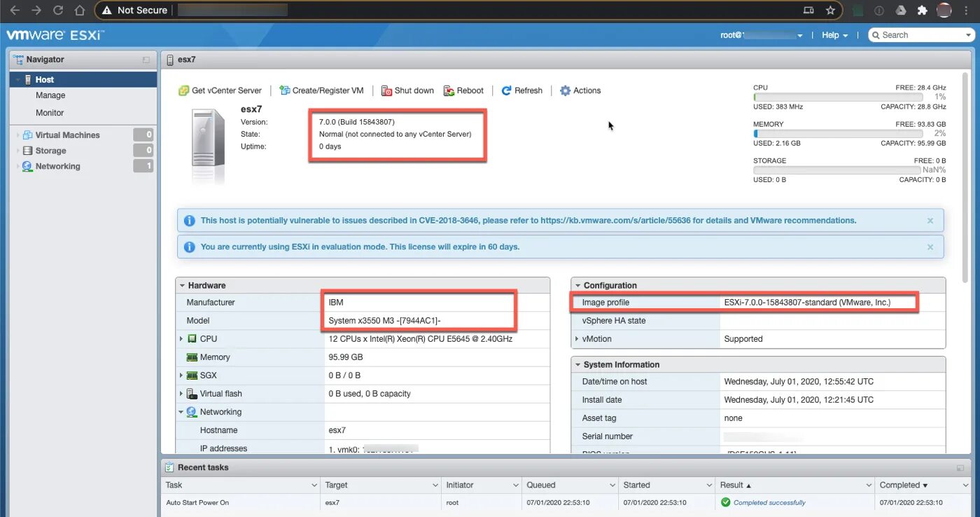Click the CPU usage bar
Screen dimensions: 980x517
[838, 97]
